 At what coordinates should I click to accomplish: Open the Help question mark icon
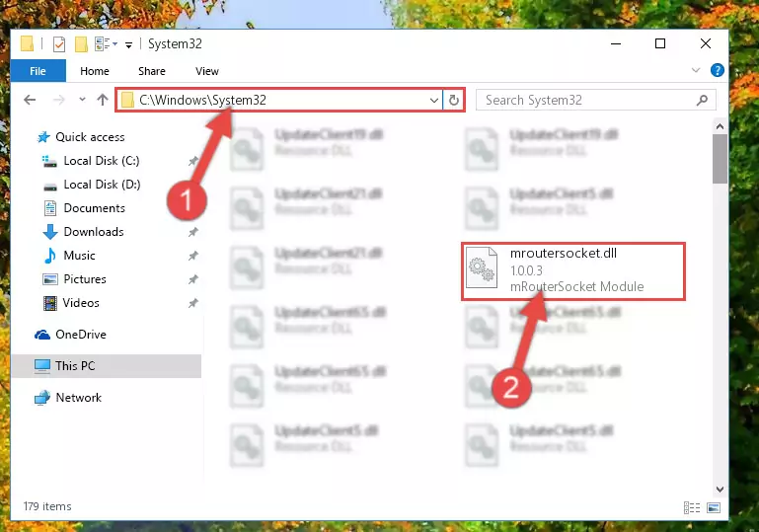717,70
